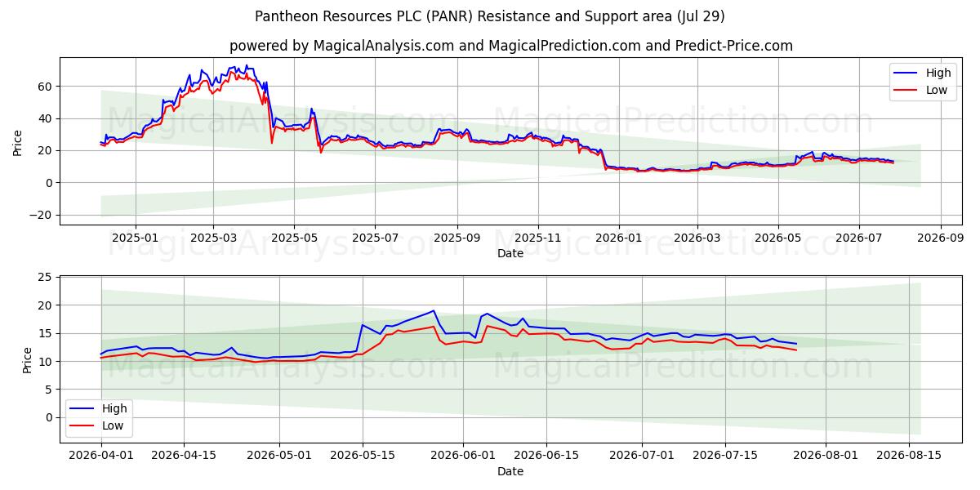980x490 pixels.
Task: Click 'High' label in top chart legend
Action: coord(938,73)
